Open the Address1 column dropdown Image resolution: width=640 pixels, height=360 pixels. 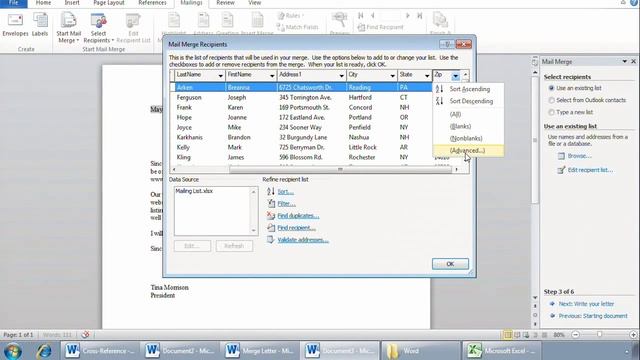coord(341,76)
